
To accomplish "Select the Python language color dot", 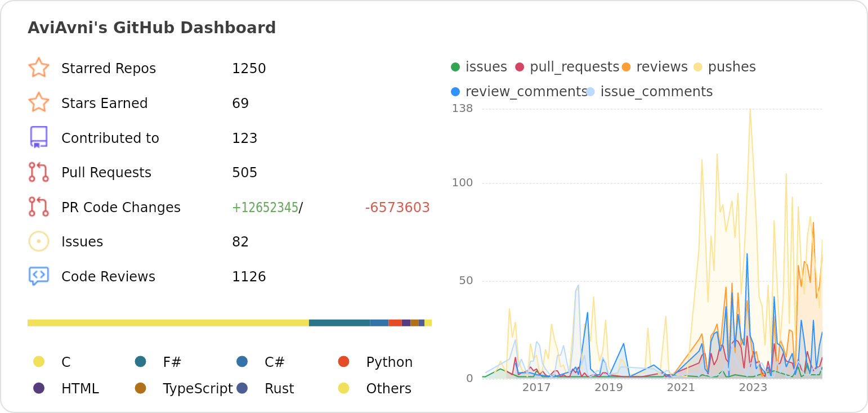I will 344,361.
